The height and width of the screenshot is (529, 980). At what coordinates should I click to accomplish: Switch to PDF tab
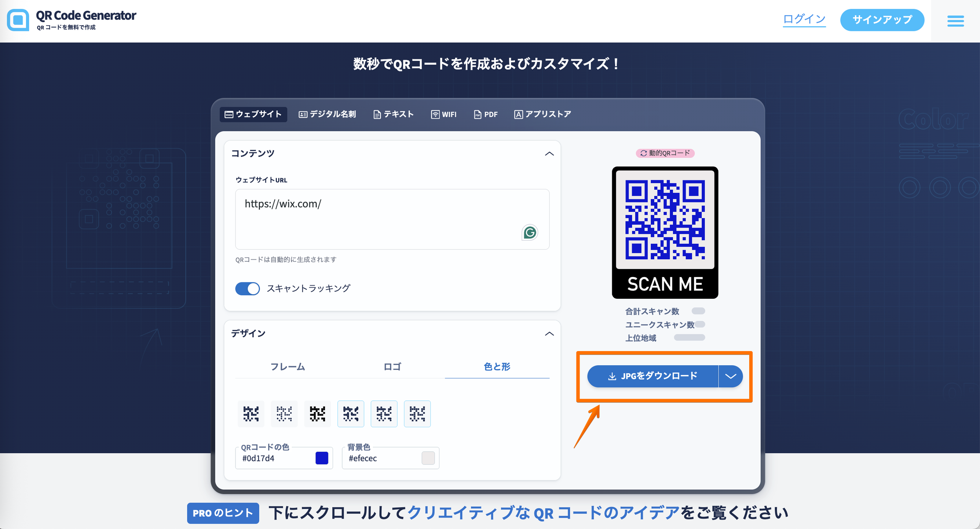pyautogui.click(x=486, y=114)
